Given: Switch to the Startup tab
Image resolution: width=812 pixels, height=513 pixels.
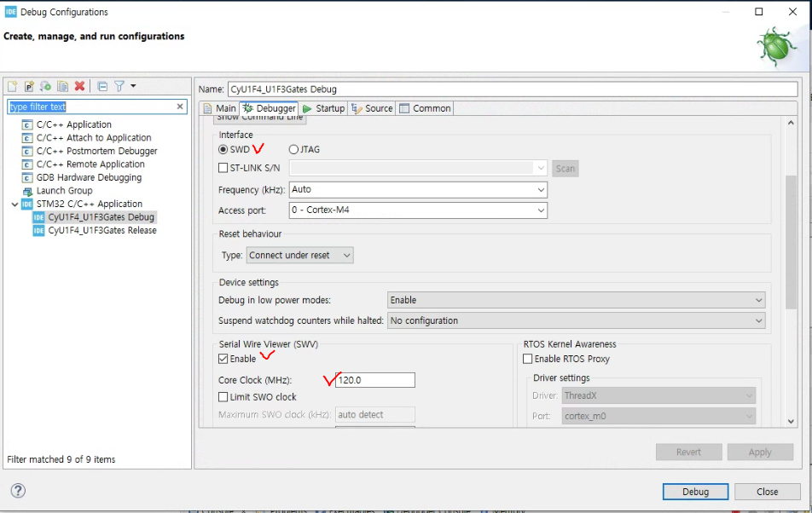Looking at the screenshot, I should coord(323,108).
